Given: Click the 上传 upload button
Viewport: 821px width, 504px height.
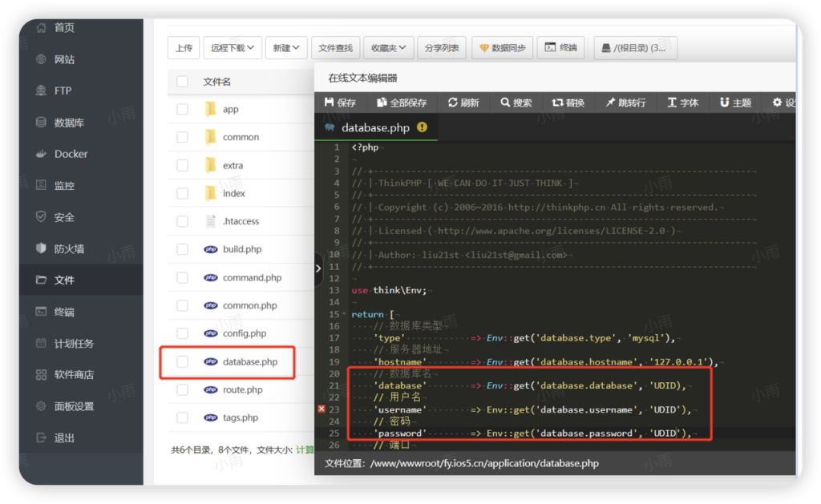Looking at the screenshot, I should click(x=184, y=48).
